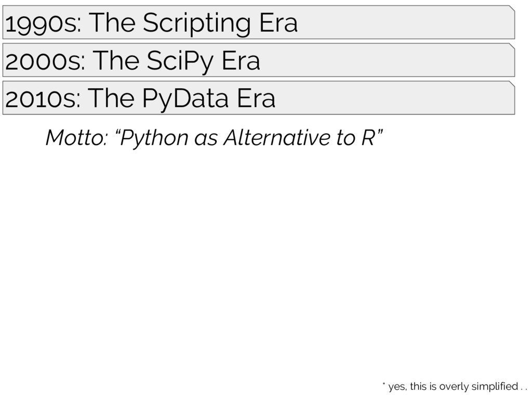Click the italic "Motto:" word
The image size is (532, 399).
click(77, 138)
